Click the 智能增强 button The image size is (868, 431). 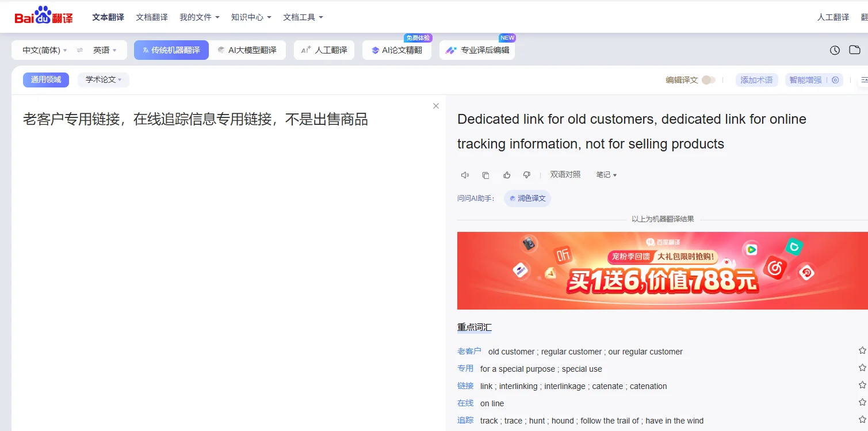click(x=805, y=80)
